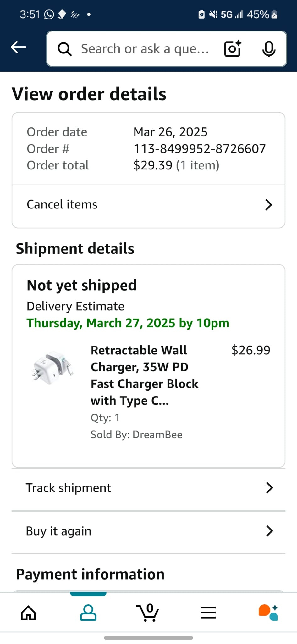Open camera lens visual search
The height and width of the screenshot is (644, 297).
click(233, 49)
